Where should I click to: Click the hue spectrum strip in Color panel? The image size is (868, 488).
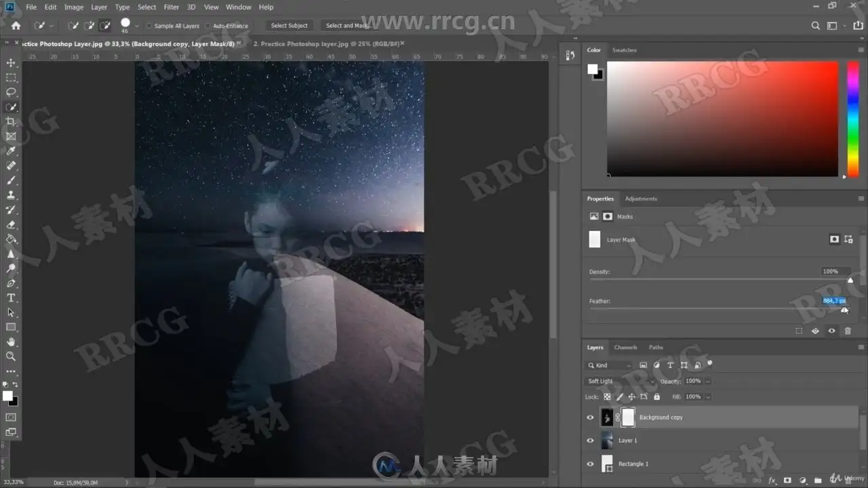853,119
